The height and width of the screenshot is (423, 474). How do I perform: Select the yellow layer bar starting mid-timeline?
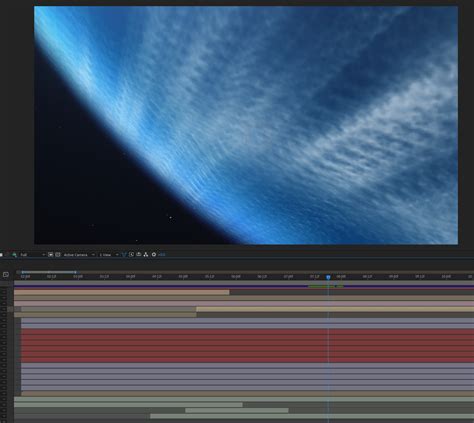[x=335, y=309]
